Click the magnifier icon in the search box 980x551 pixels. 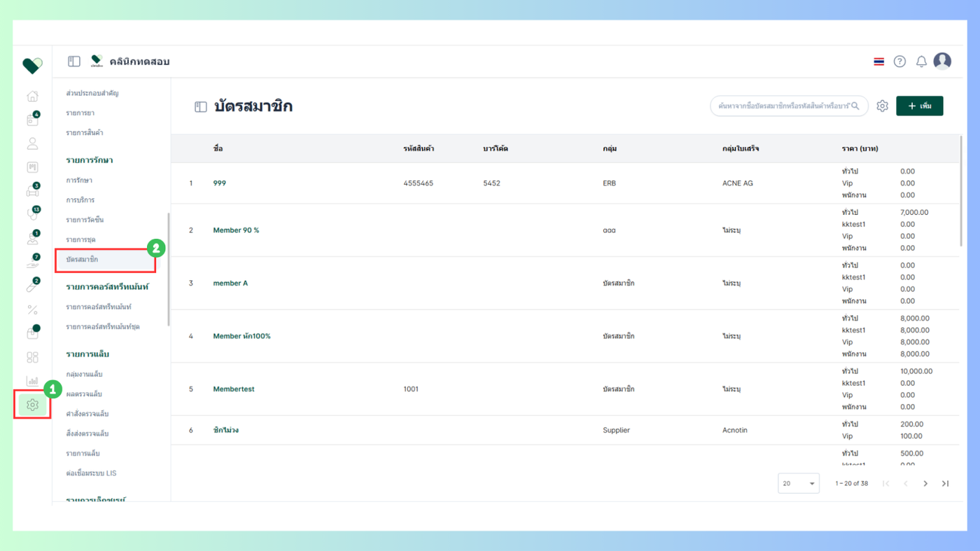coord(855,106)
